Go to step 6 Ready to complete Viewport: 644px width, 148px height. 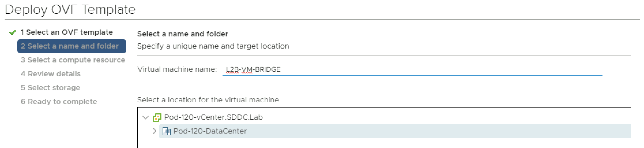(x=59, y=102)
